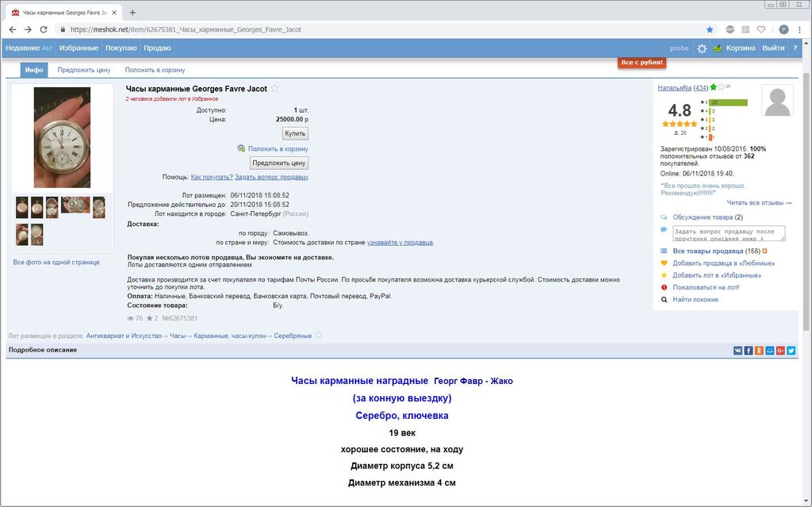Click the green five-star rating bar
Image resolution: width=812 pixels, height=507 pixels.
click(x=728, y=102)
